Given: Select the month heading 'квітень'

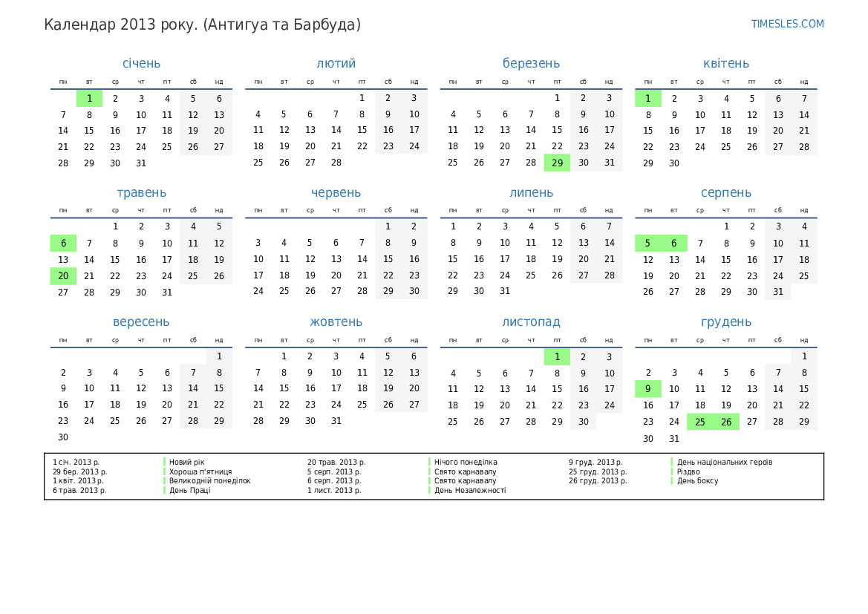Looking at the screenshot, I should tap(725, 63).
